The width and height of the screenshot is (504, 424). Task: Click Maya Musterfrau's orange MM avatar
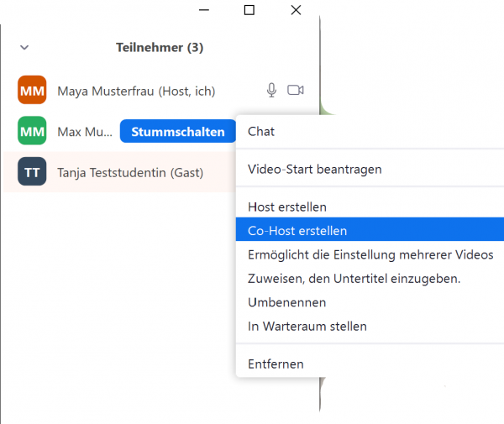point(32,91)
